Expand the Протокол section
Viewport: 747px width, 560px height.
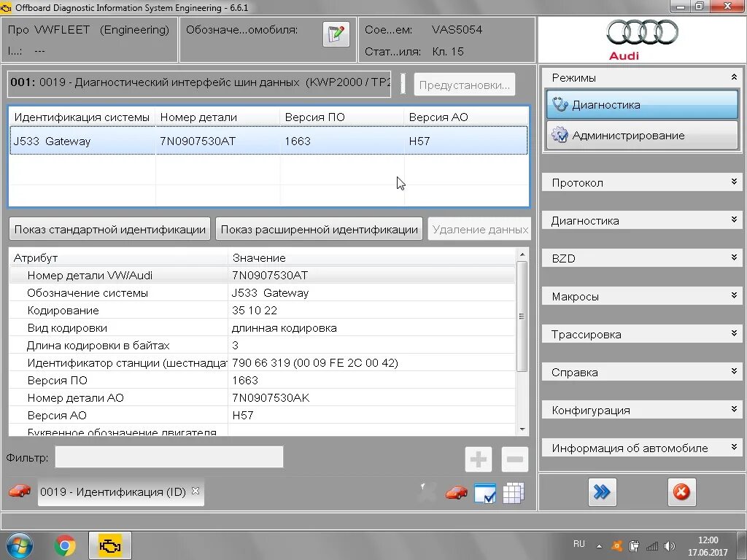[x=642, y=182]
